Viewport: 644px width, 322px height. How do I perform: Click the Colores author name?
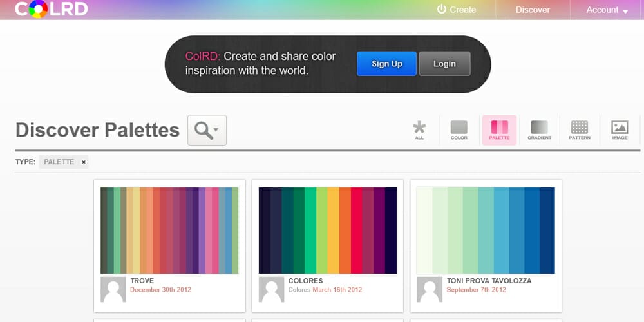pyautogui.click(x=299, y=290)
